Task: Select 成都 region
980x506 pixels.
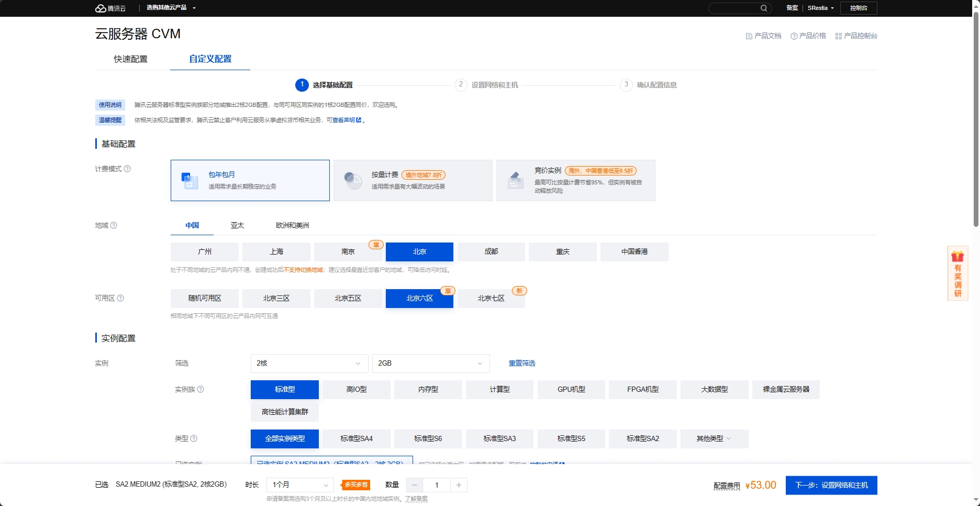Action: pyautogui.click(x=491, y=252)
